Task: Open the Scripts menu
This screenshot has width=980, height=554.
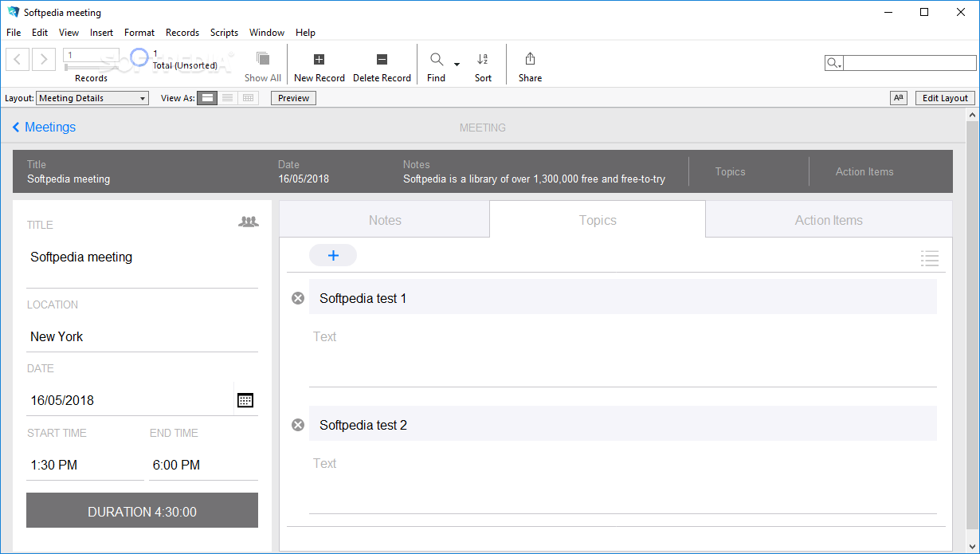Action: 224,33
